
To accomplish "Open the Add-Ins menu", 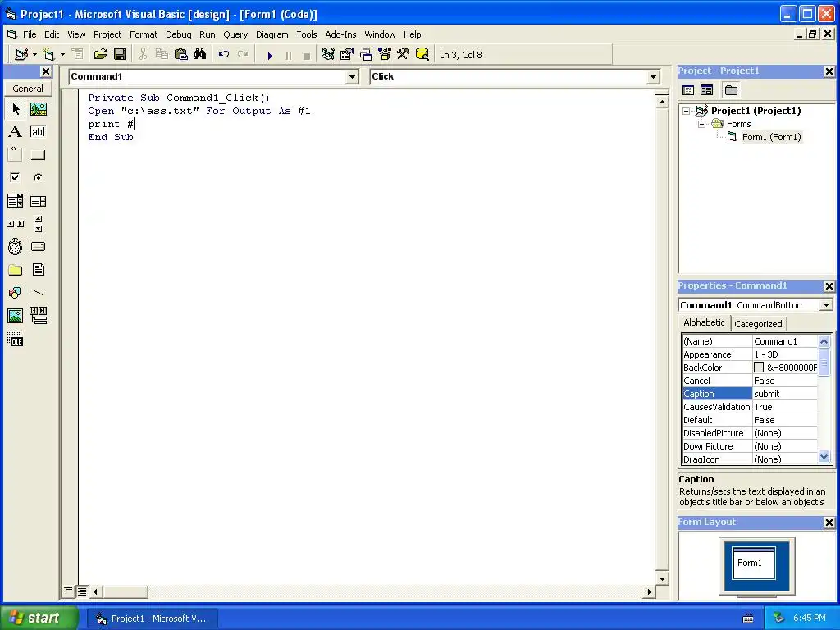I will point(340,34).
